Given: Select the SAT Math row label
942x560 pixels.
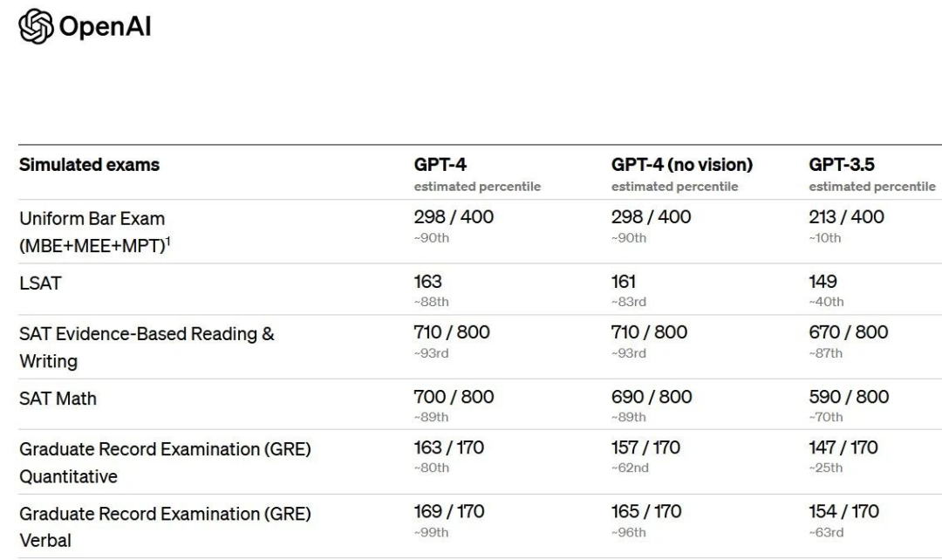Looking at the screenshot, I should pyautogui.click(x=58, y=399).
